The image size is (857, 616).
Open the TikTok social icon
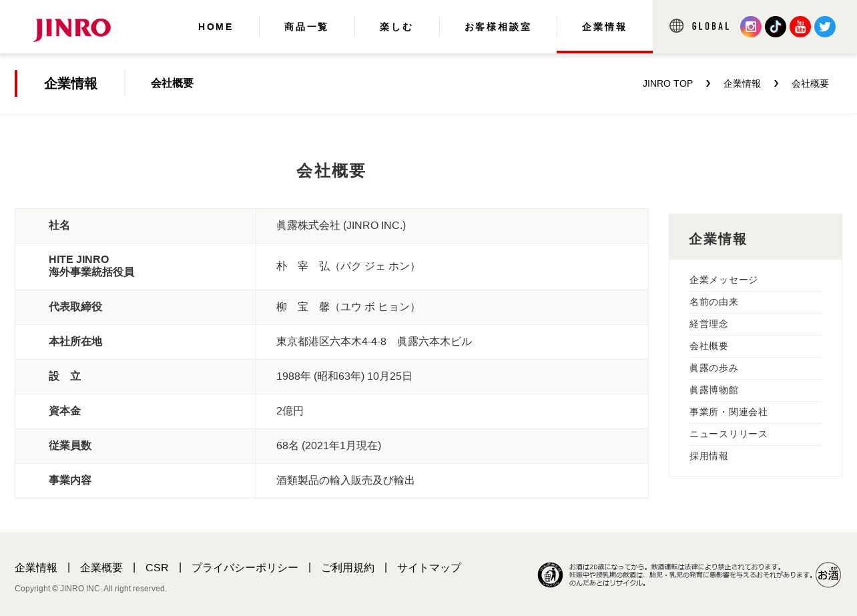[x=776, y=27]
